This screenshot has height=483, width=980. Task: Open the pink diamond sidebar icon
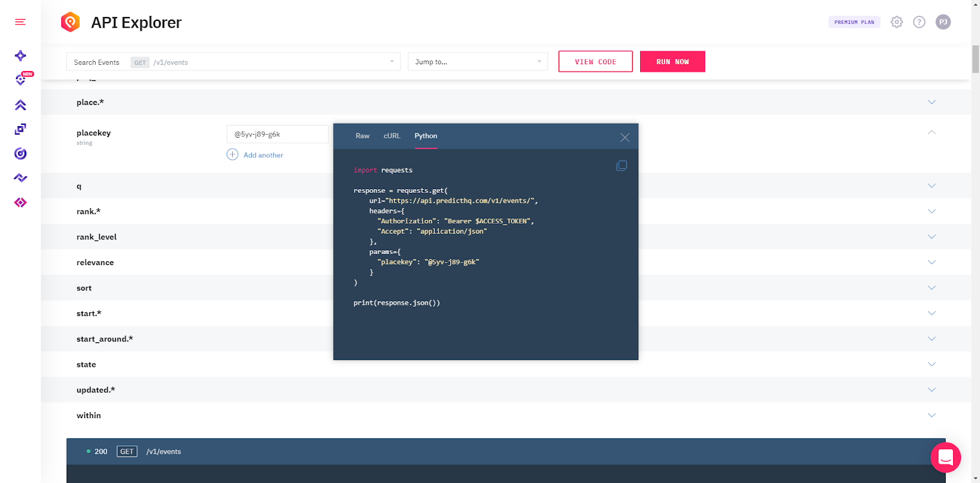(20, 203)
